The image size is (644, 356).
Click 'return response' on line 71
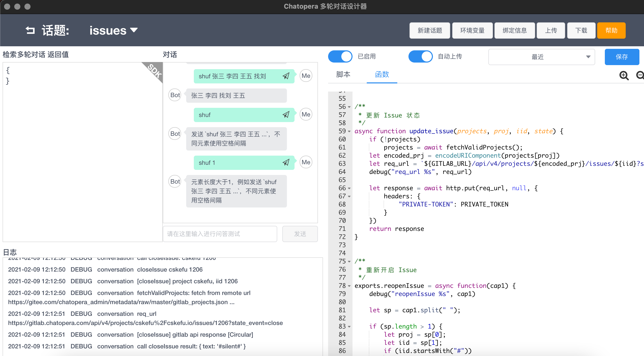(x=397, y=229)
